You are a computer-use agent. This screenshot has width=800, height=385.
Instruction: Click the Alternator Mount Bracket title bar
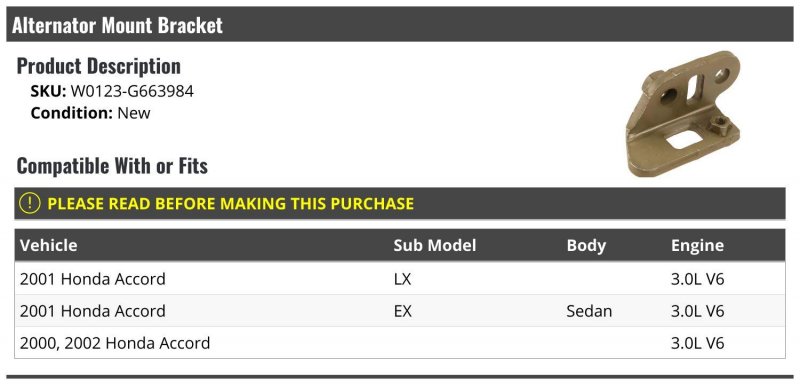tap(399, 24)
